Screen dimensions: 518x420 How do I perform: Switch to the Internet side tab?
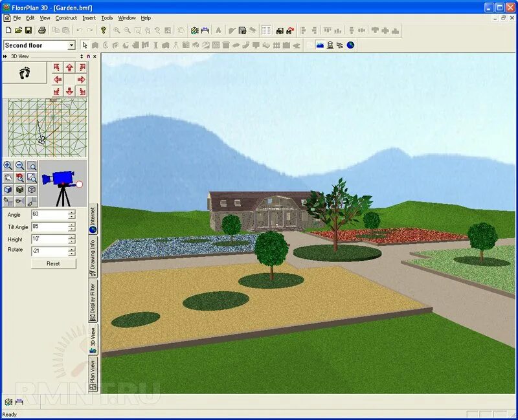point(93,220)
